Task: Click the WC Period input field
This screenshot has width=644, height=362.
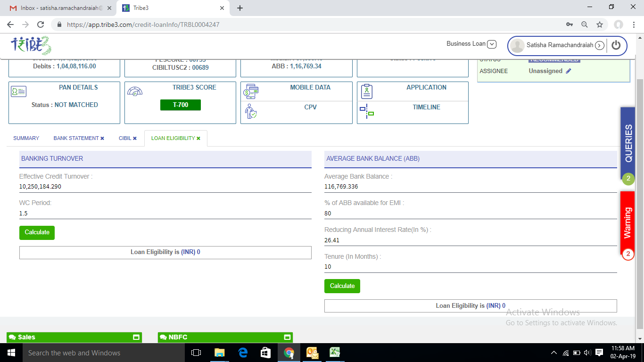Action: (x=165, y=214)
